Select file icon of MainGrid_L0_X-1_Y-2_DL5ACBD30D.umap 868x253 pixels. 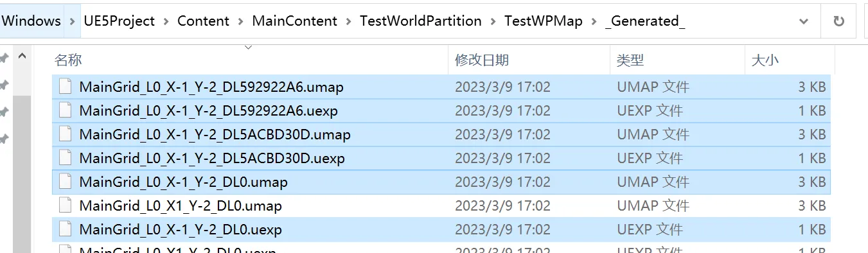pos(65,134)
